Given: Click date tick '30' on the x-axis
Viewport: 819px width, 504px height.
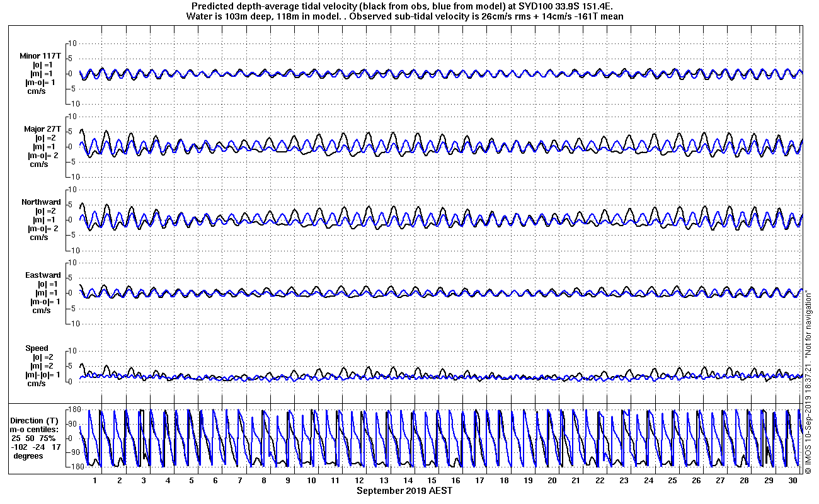Looking at the screenshot, I should coord(793,480).
